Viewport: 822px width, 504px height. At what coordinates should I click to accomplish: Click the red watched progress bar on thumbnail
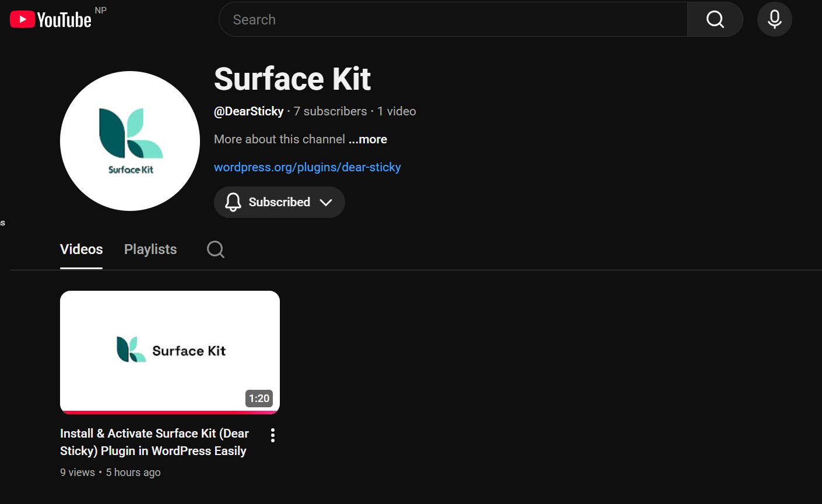coord(170,412)
